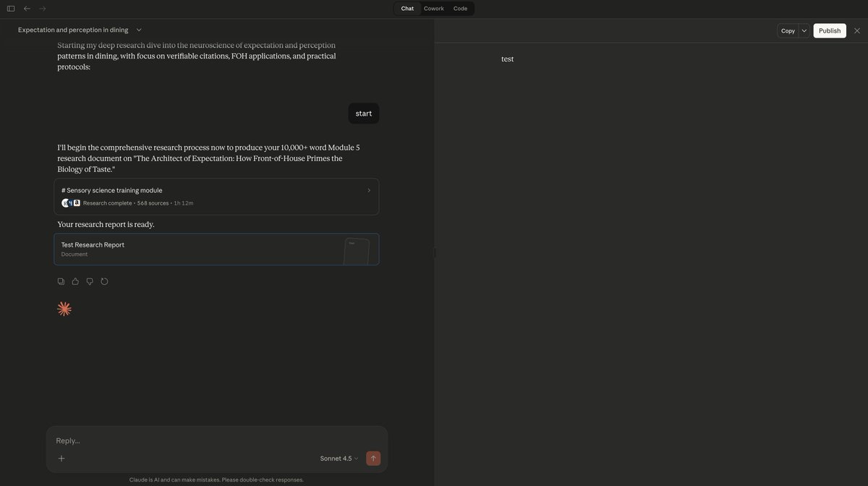Click the 'start' user message bubble
This screenshot has height=486, width=868.
coord(364,114)
